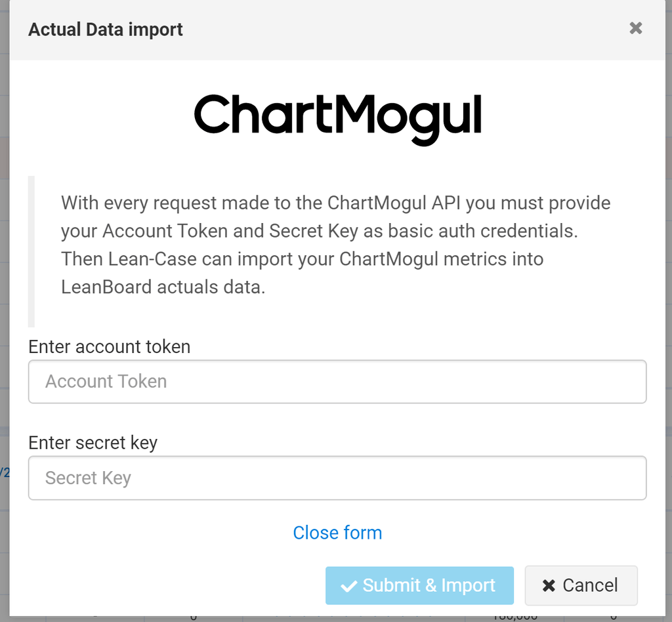Click the X icon on Cancel button
Viewport: 672px width, 622px height.
click(x=549, y=585)
